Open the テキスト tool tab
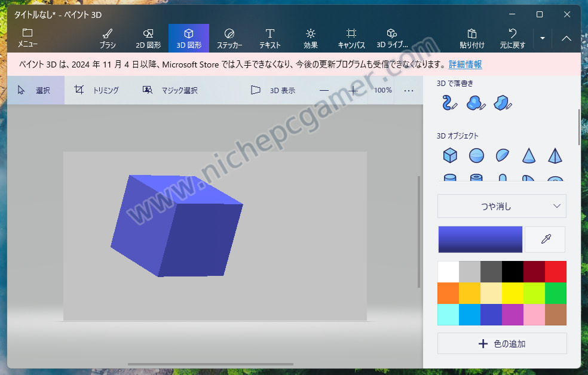The width and height of the screenshot is (588, 375). click(270, 38)
